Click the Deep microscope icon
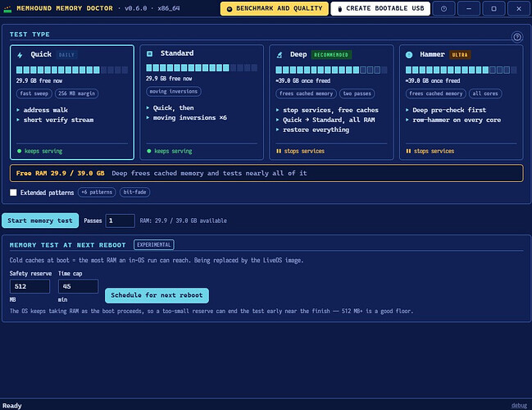532x410 pixels. tap(280, 55)
